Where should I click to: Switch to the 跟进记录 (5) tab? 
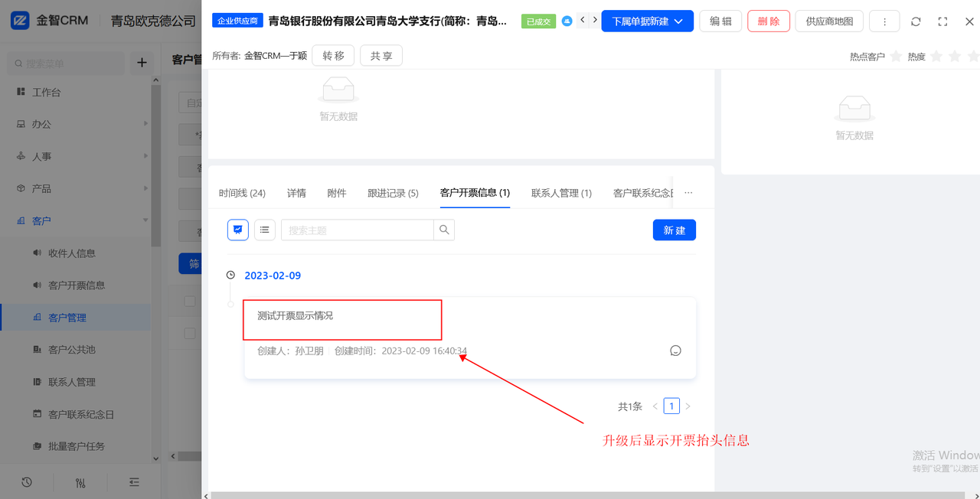[393, 193]
